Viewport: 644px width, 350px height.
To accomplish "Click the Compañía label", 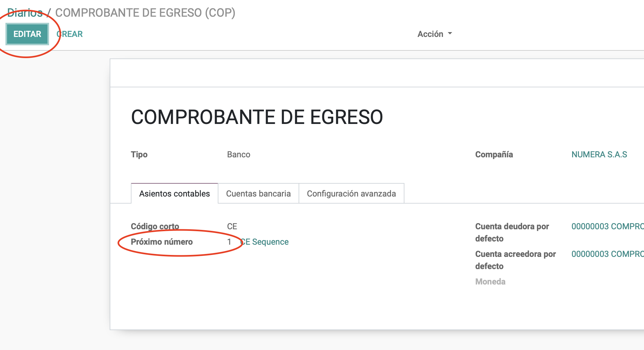I will pyautogui.click(x=494, y=154).
